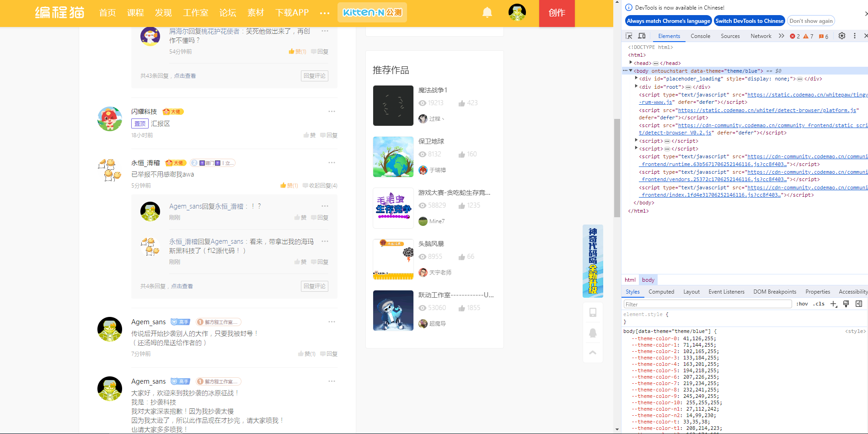Open the 魔法战争1 project thumbnail

(393, 106)
